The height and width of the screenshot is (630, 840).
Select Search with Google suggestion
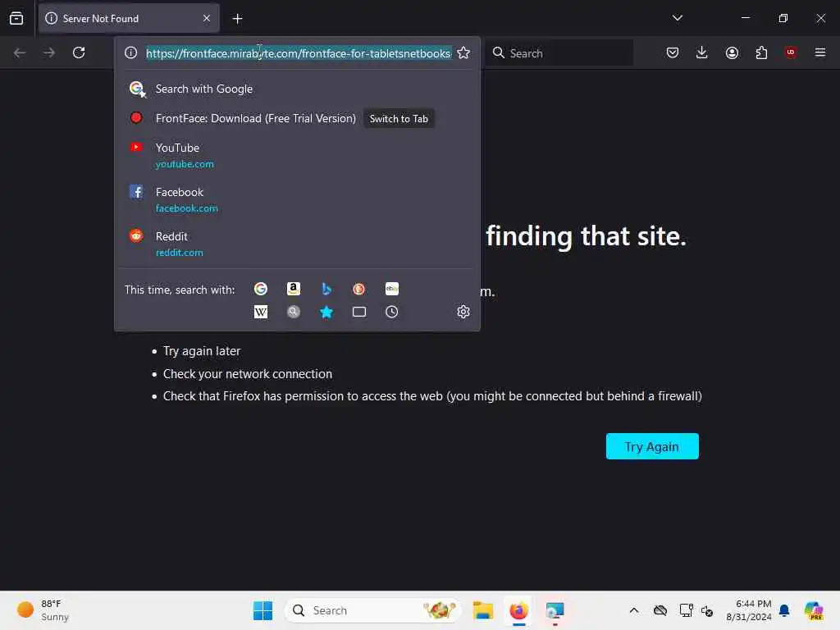tap(297, 89)
